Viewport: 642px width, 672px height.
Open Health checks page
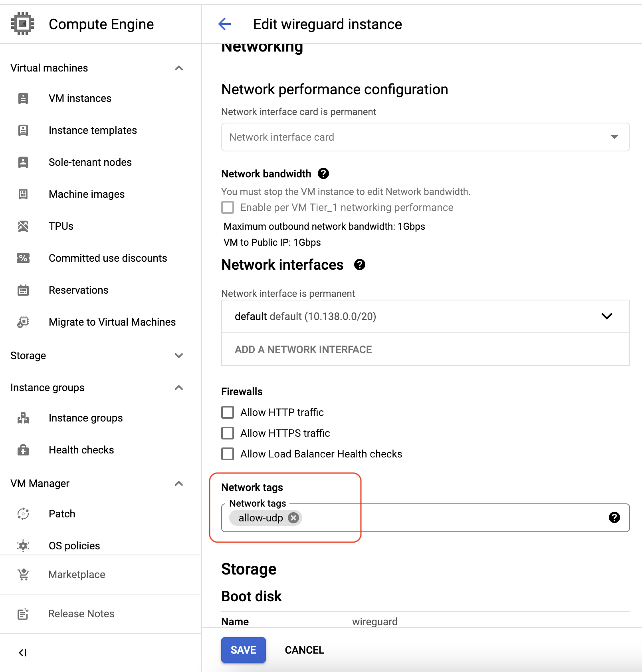(81, 450)
